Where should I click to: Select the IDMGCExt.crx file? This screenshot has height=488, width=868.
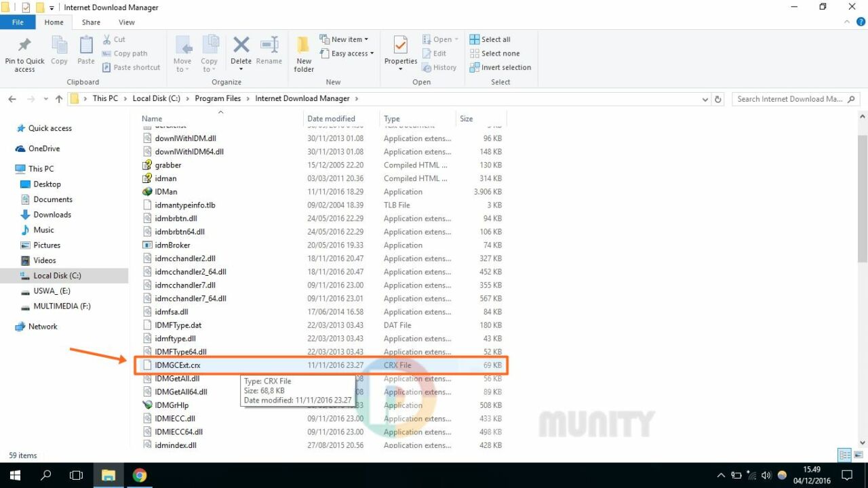coord(178,365)
